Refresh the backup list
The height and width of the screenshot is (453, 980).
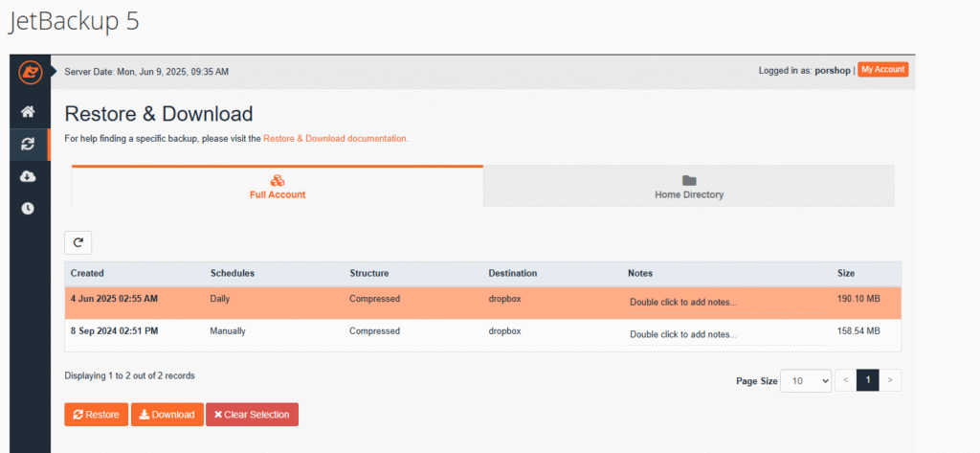tap(78, 242)
